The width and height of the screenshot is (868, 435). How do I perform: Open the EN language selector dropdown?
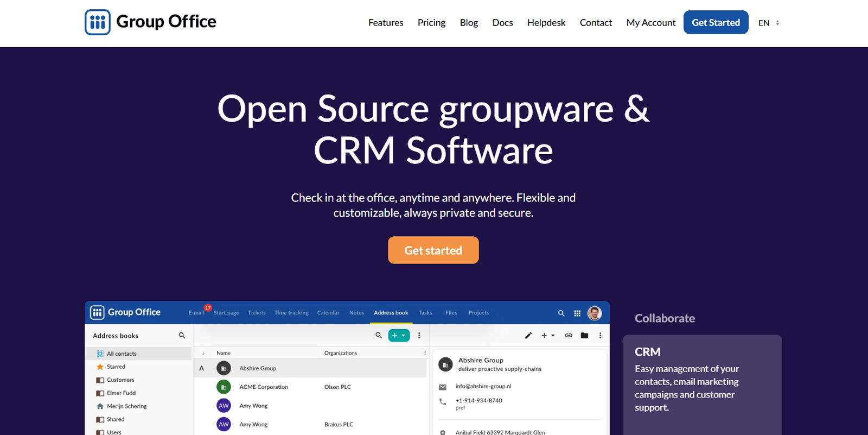point(769,23)
